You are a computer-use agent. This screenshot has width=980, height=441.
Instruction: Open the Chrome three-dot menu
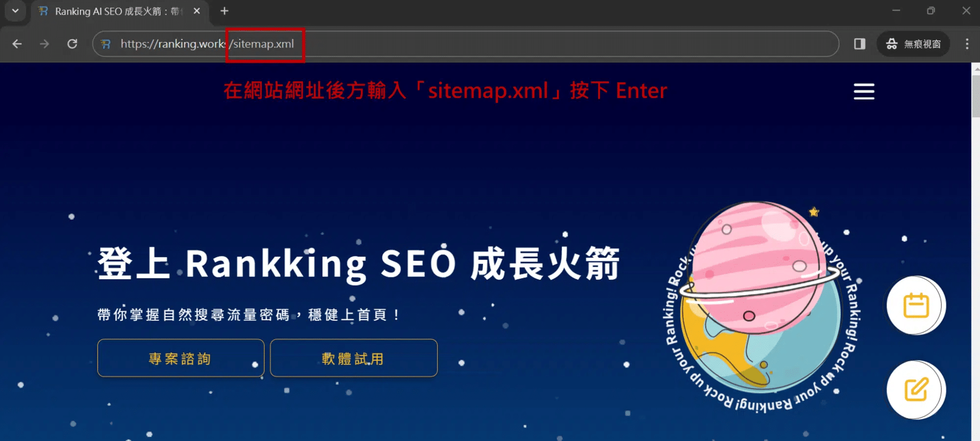(x=967, y=44)
